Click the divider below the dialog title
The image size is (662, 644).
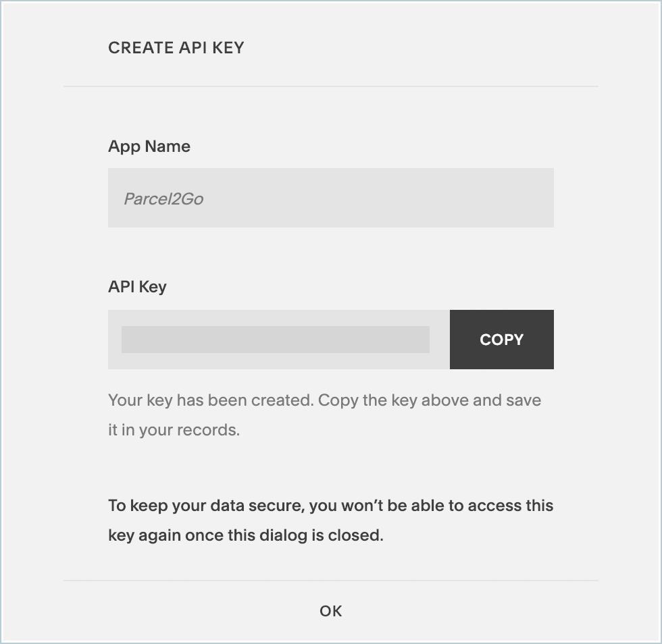coord(331,86)
